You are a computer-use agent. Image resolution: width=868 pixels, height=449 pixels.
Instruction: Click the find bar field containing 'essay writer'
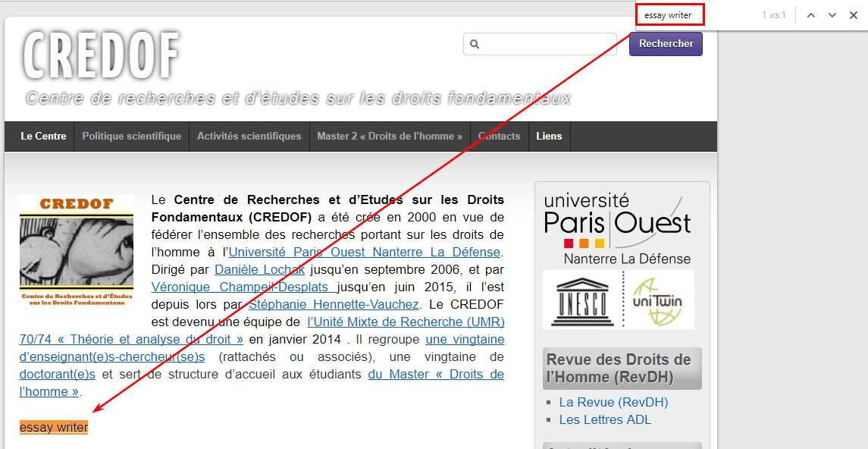click(x=670, y=15)
